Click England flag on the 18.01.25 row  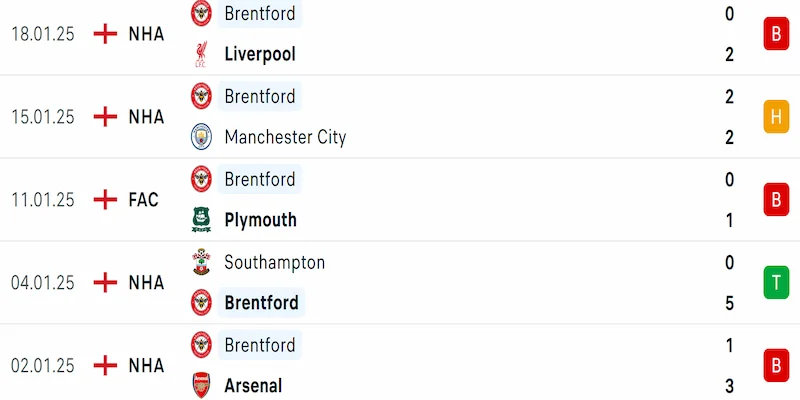(105, 34)
